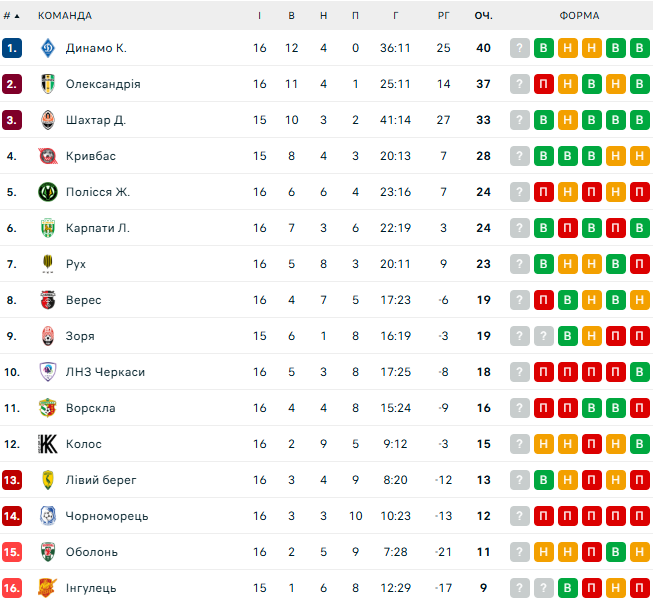Click the Полісся Ж. team crest

47,192
